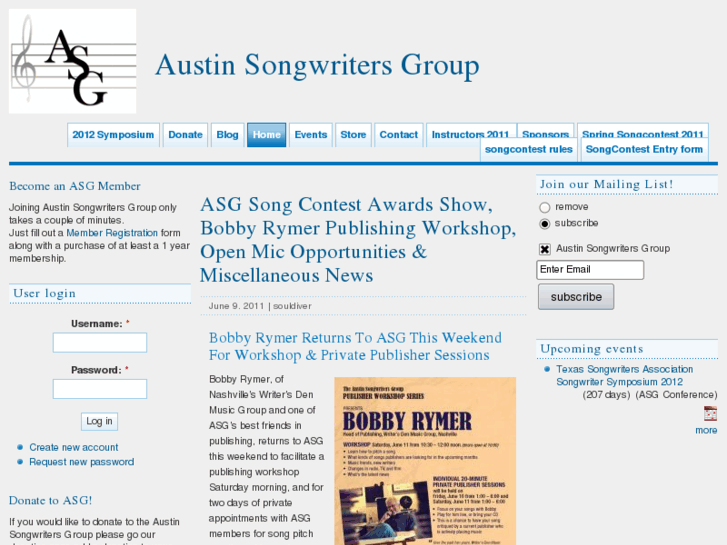View the Bobby Rymer workshop flyer image

[x=425, y=461]
